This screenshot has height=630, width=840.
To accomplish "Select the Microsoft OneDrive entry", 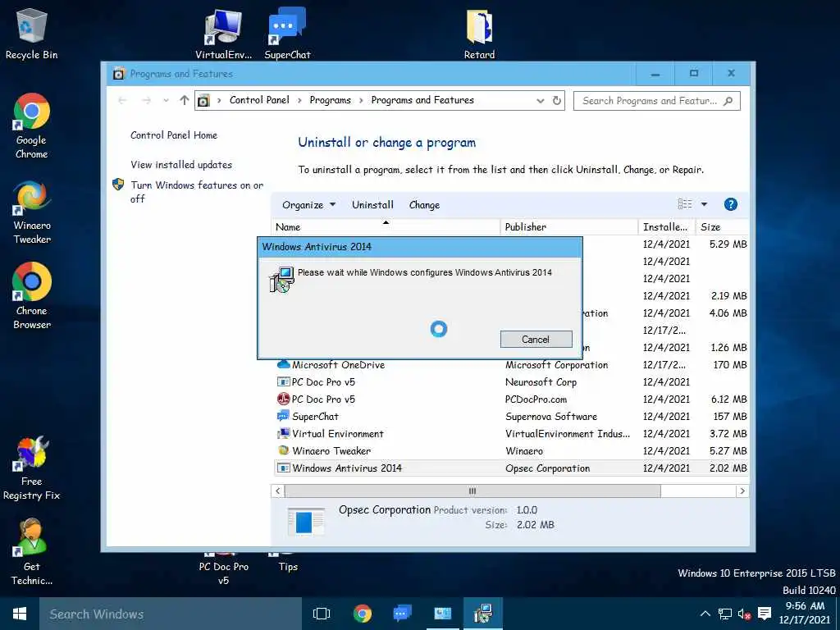I will [x=511, y=365].
